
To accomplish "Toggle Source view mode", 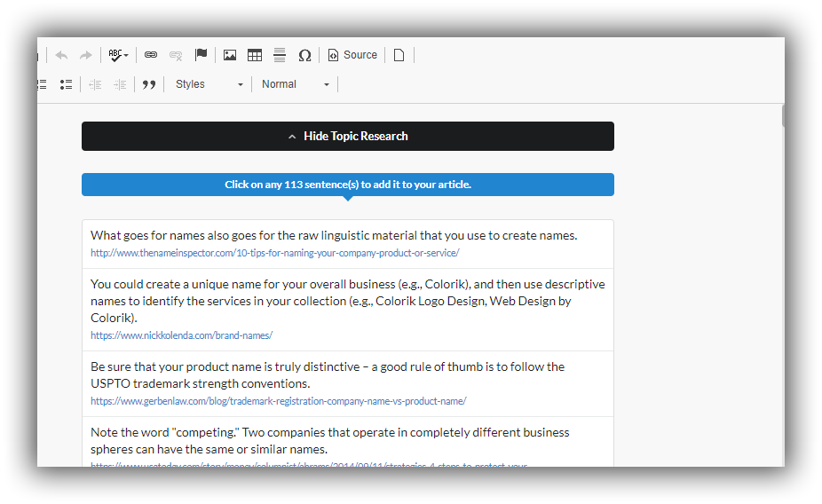I will click(x=352, y=55).
